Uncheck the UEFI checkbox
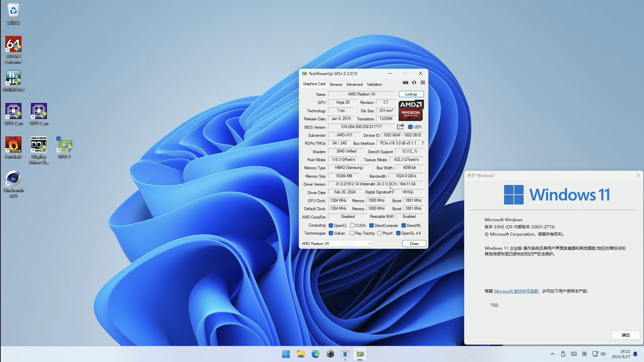This screenshot has width=644, height=362. pyautogui.click(x=411, y=127)
